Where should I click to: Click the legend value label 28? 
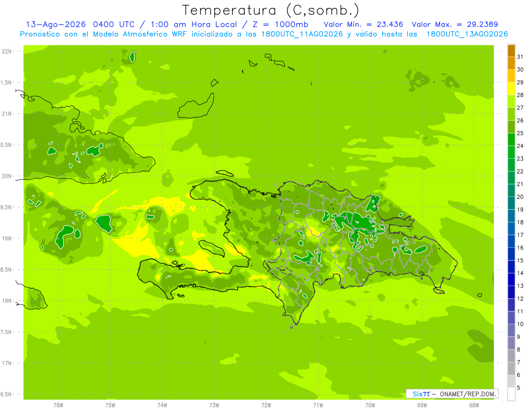tap(520, 95)
